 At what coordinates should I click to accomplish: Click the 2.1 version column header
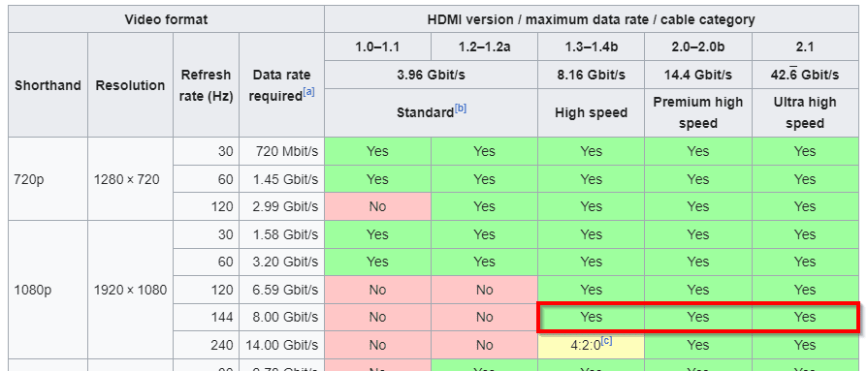[x=805, y=47]
